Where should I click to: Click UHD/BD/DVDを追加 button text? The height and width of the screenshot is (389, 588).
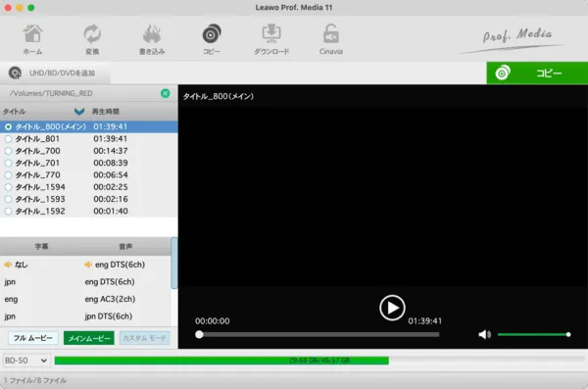[x=63, y=73]
